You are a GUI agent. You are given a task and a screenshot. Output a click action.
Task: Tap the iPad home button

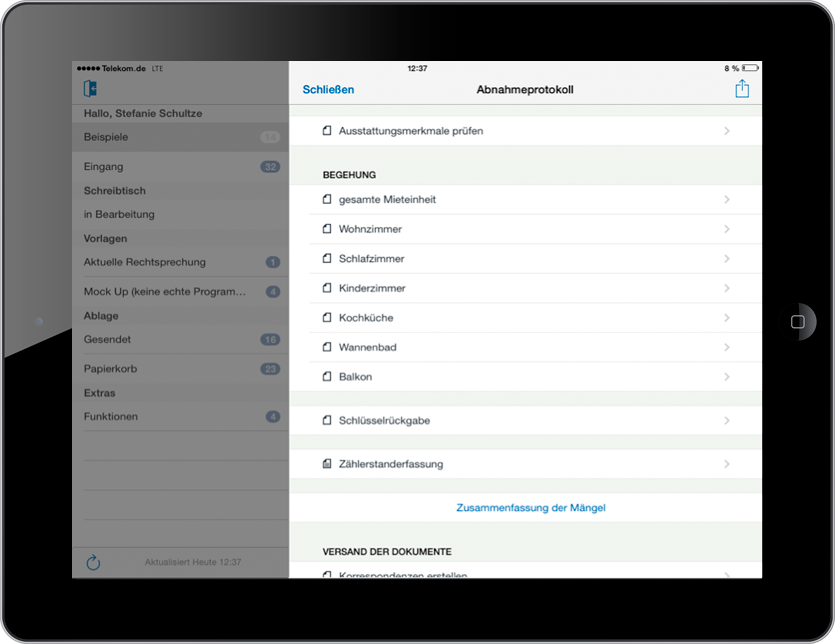tap(797, 321)
